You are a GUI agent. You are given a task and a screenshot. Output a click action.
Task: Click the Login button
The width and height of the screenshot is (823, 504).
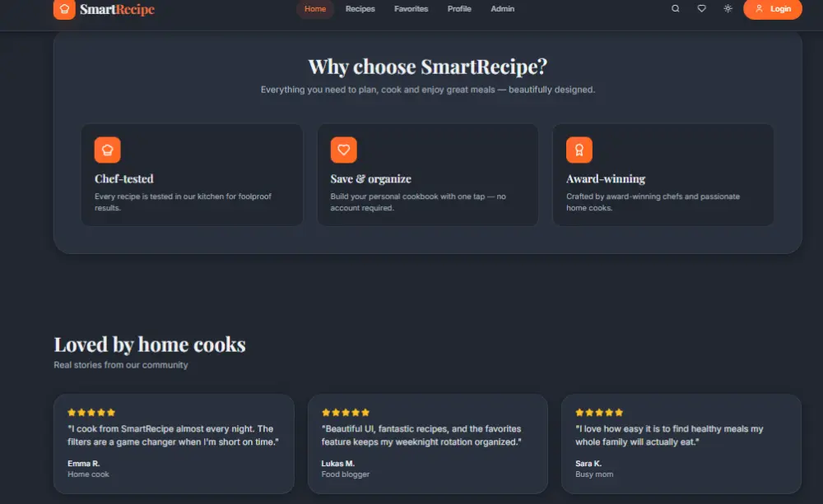coord(773,9)
